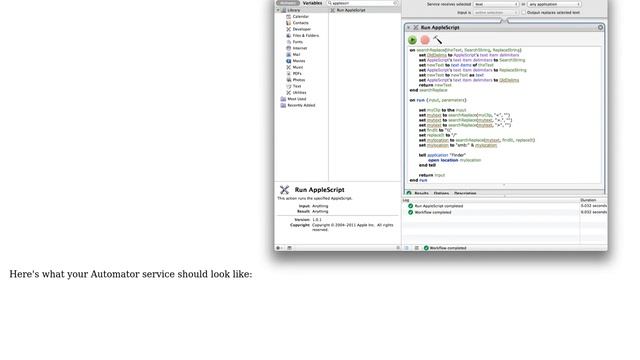This screenshot has width=640, height=360.
Task: Click the Movies icon in the Library list
Action: [x=289, y=61]
